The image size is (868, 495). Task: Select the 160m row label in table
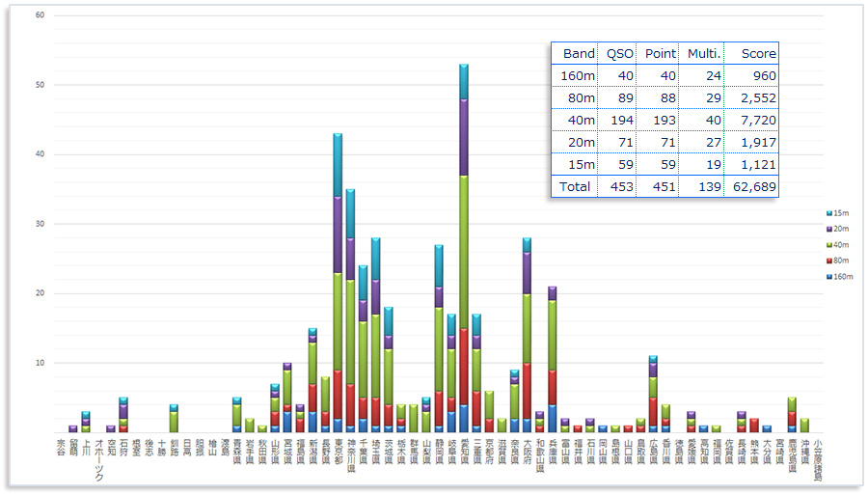pos(579,76)
